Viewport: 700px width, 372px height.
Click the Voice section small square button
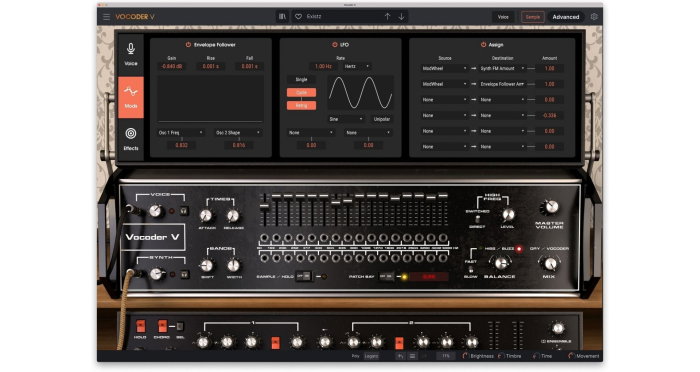[183, 210]
